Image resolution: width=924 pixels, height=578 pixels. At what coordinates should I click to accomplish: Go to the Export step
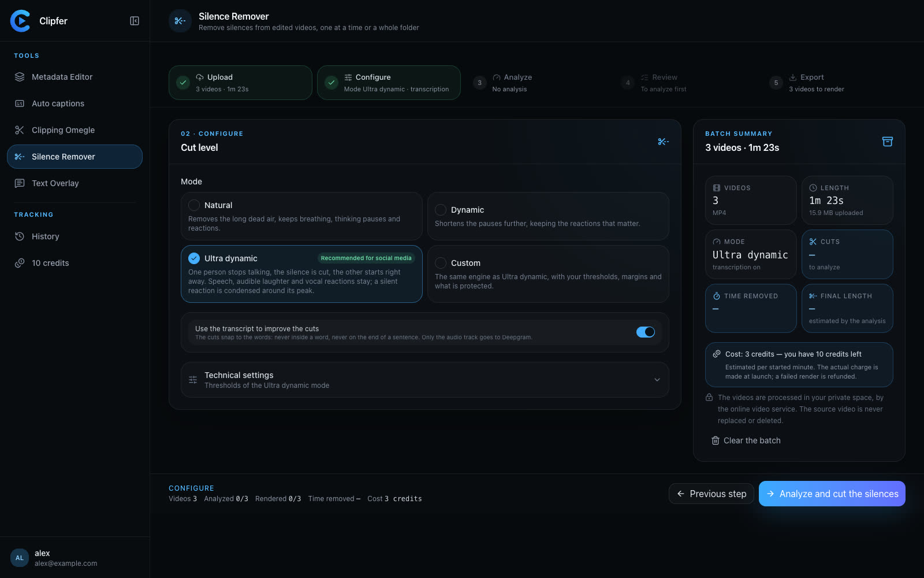834,83
